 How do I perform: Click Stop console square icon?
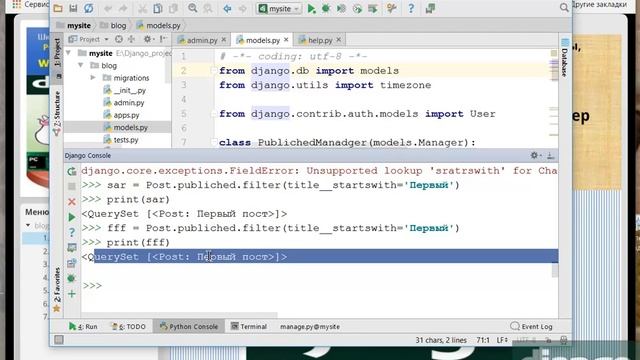[x=71, y=187]
